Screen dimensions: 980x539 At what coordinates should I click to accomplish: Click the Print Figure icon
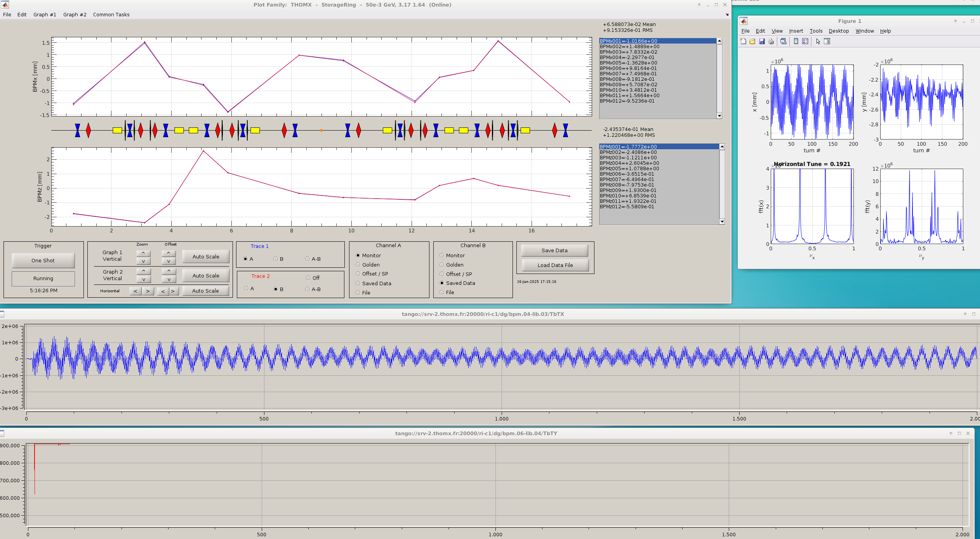[771, 42]
